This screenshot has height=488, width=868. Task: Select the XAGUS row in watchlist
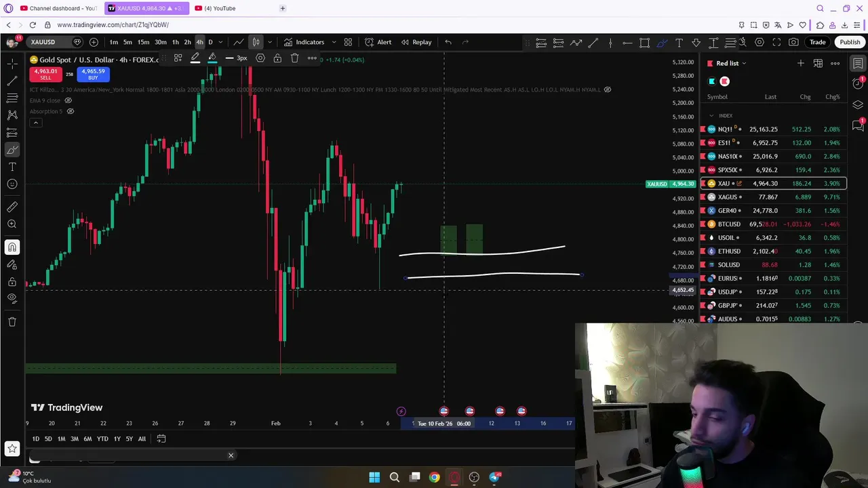[773, 197]
